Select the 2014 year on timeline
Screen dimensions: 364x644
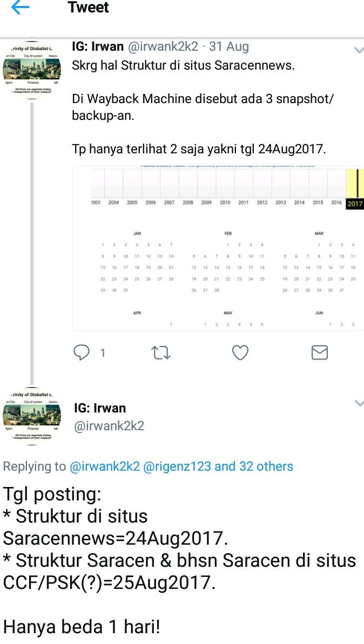(299, 202)
